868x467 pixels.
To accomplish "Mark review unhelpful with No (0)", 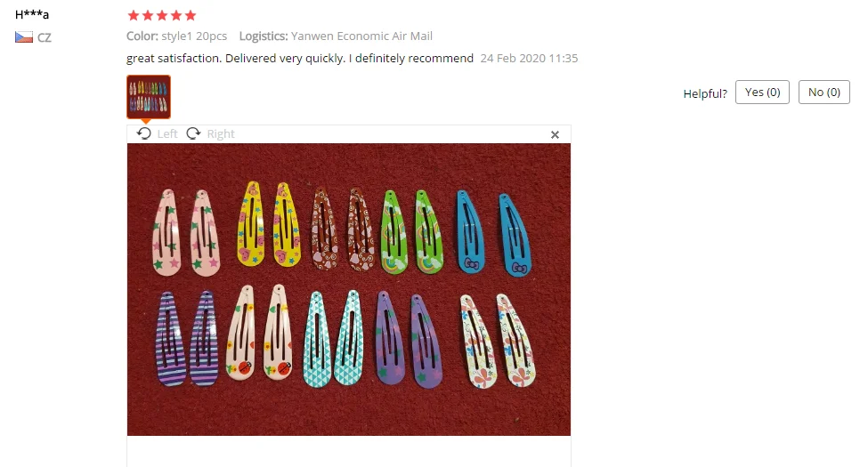I will click(823, 92).
